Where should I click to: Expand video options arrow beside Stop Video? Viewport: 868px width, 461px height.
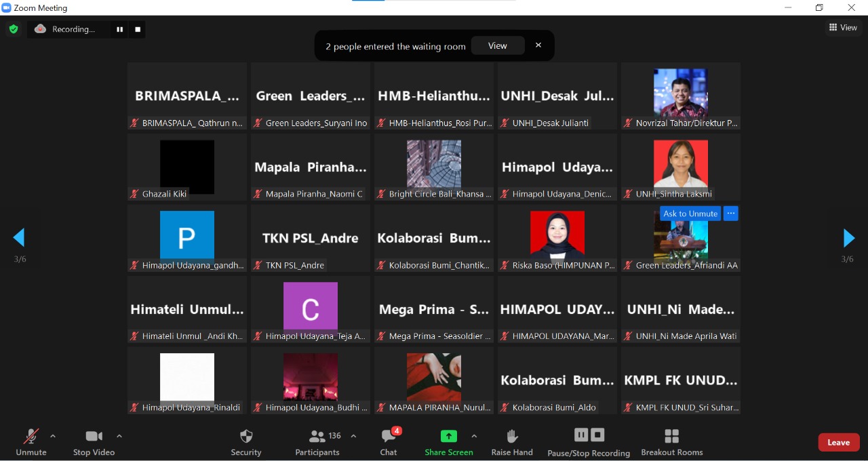click(x=119, y=436)
